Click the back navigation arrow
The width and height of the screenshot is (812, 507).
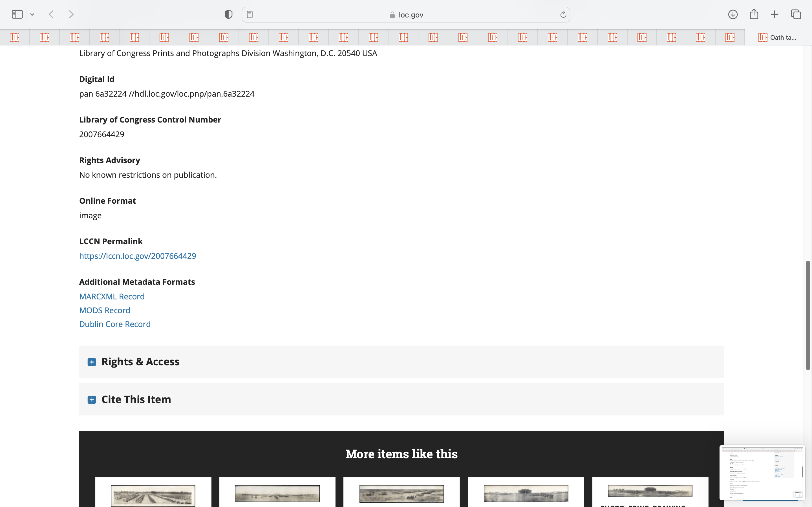point(51,14)
